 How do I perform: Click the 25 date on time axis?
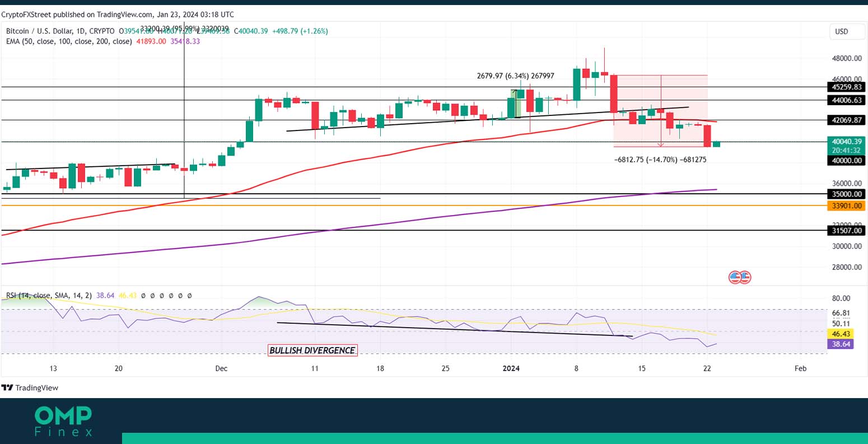pyautogui.click(x=446, y=368)
